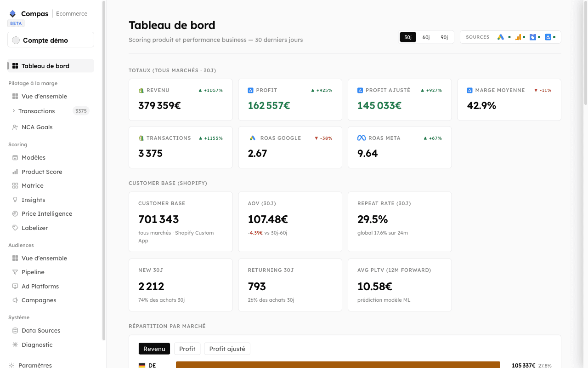Click the Data Sources database icon

(15, 330)
